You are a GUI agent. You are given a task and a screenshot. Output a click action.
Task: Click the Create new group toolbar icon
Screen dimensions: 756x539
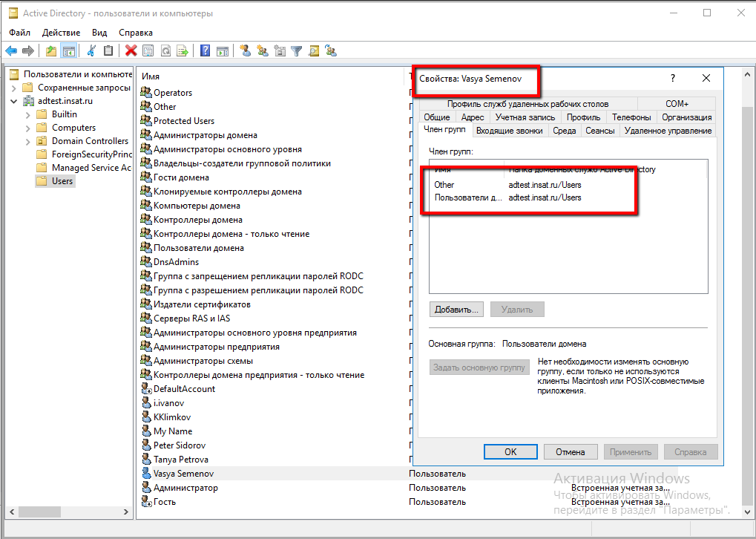point(262,50)
